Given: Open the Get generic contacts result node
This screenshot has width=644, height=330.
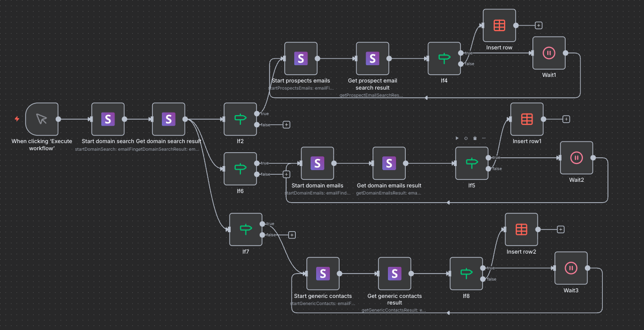Looking at the screenshot, I should pos(395,273).
